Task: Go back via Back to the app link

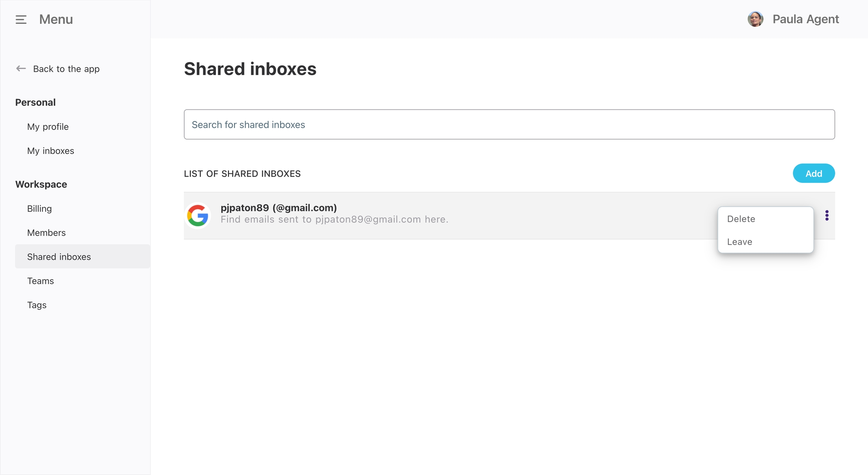Action: coord(66,69)
